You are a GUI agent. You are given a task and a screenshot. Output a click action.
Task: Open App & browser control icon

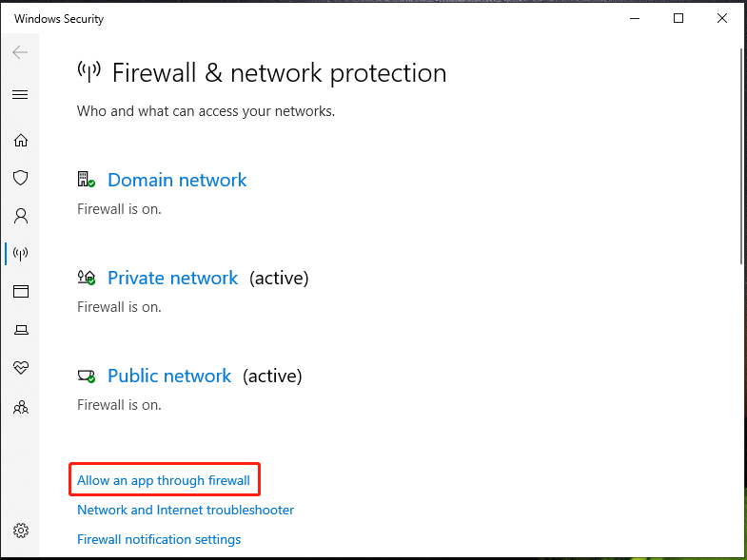coord(20,291)
